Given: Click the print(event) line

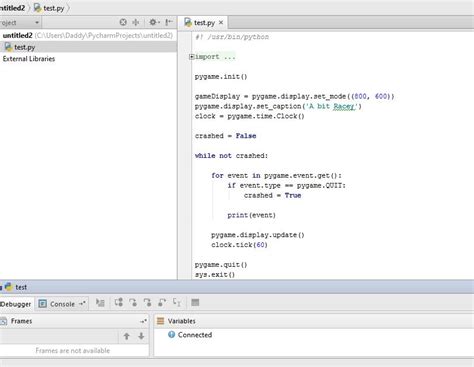Looking at the screenshot, I should pyautogui.click(x=251, y=215).
